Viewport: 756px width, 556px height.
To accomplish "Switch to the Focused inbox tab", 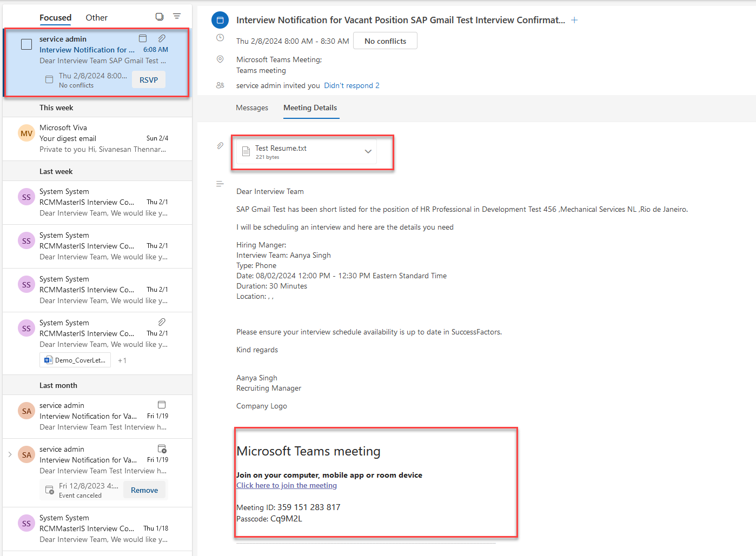I will click(x=55, y=18).
